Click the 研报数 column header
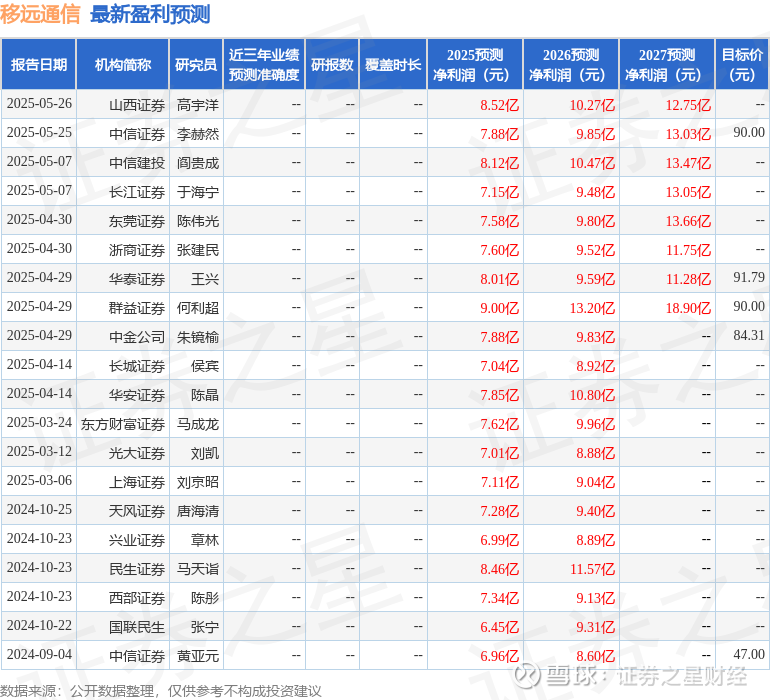This screenshot has height=700, width=770. point(332,64)
